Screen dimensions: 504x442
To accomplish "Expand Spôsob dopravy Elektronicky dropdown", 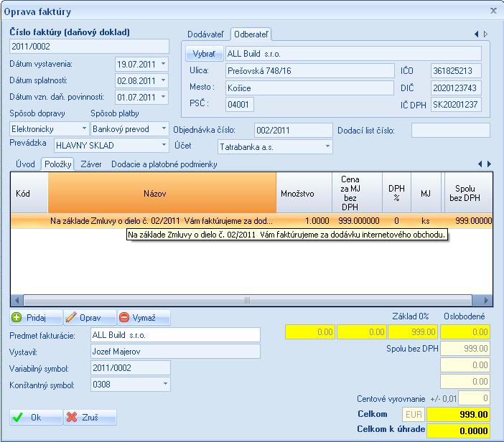I will pos(84,129).
